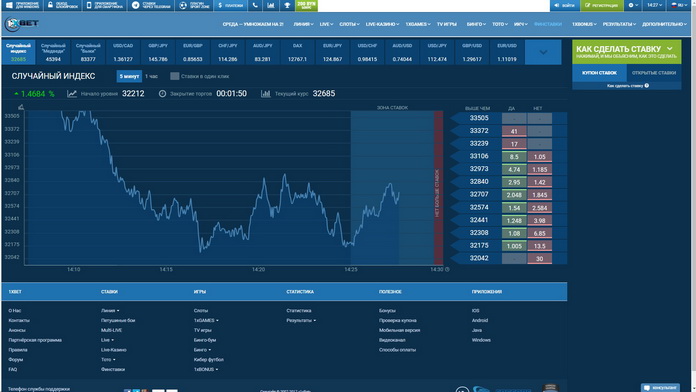Image resolution: width=696 pixels, height=392 pixels.
Task: Open the Петушиные бои footer link
Action: coord(118,321)
